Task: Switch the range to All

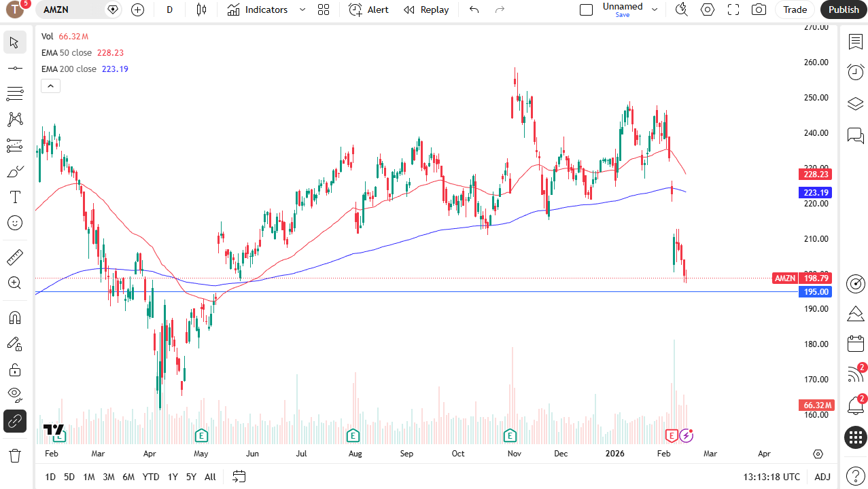Action: point(210,477)
